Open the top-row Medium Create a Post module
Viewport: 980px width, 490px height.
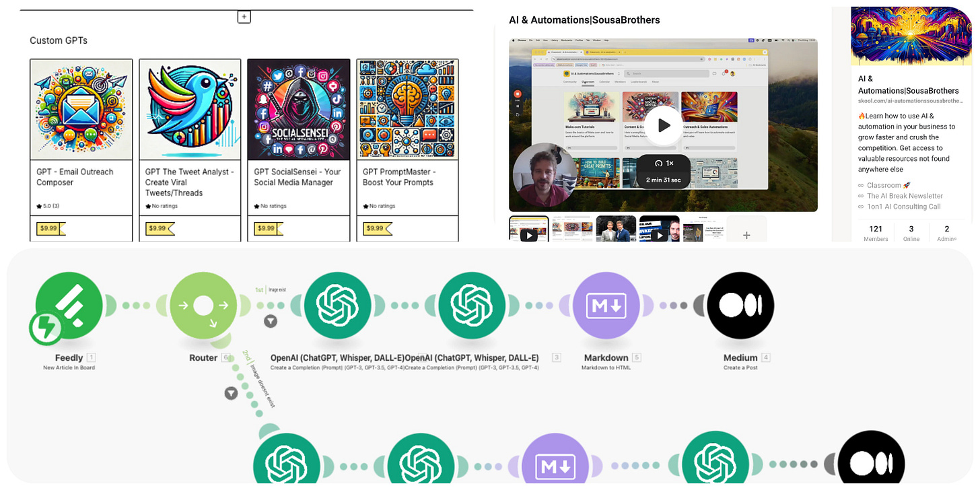coord(740,306)
